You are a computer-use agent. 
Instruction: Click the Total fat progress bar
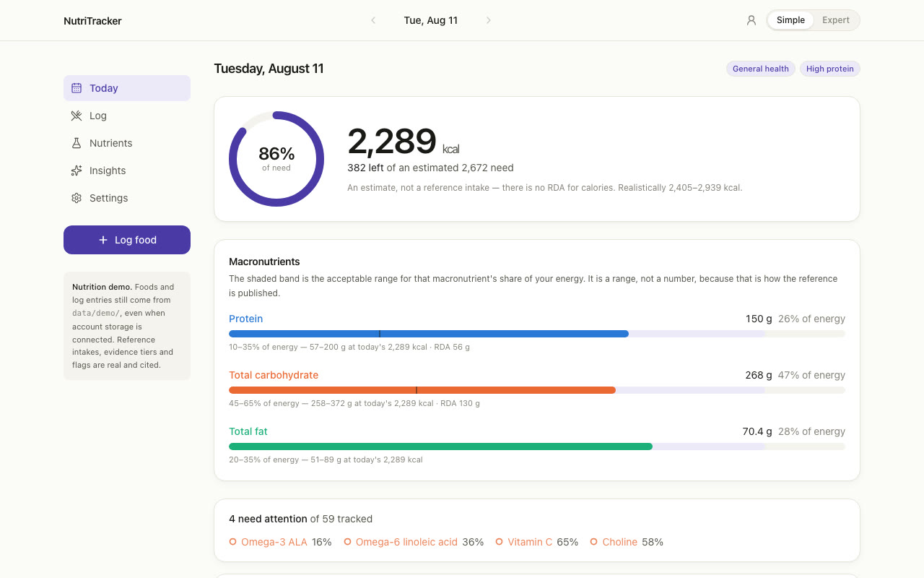(x=537, y=447)
